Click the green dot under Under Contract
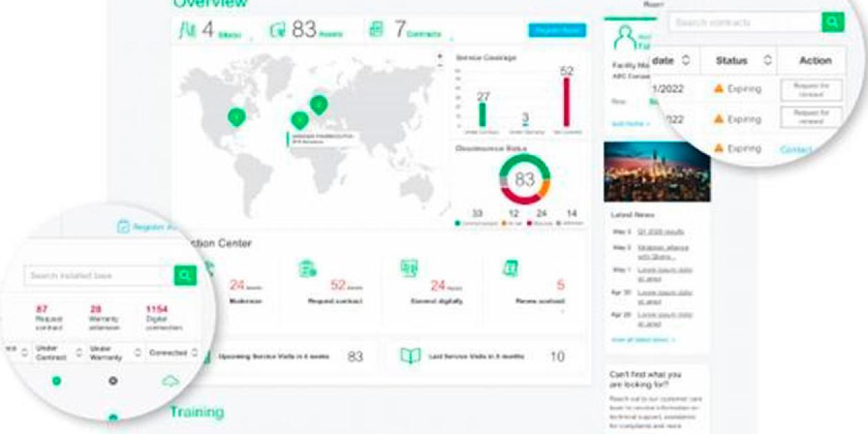 [x=56, y=381]
